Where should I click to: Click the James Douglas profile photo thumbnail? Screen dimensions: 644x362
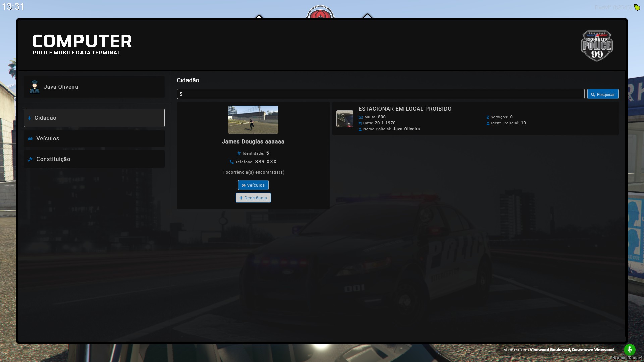coord(253,119)
